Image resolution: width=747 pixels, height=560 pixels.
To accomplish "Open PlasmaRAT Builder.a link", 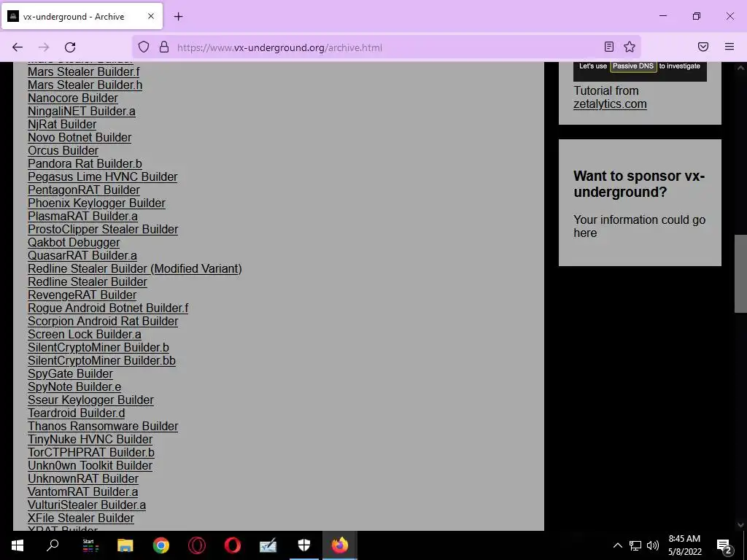I will click(x=83, y=216).
